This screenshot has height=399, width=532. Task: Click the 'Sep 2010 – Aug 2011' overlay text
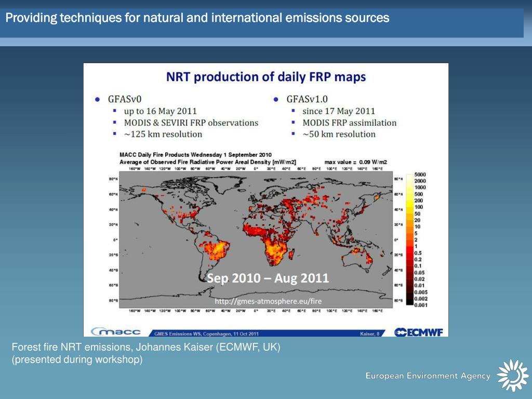click(268, 278)
